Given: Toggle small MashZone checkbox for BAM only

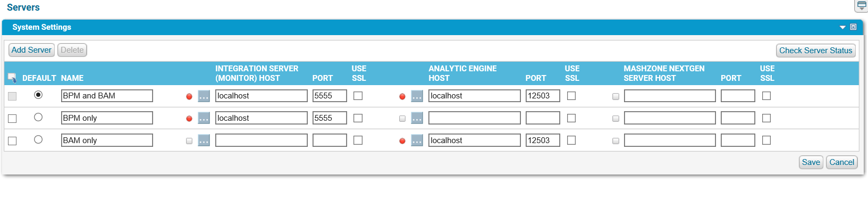Looking at the screenshot, I should coord(616,141).
